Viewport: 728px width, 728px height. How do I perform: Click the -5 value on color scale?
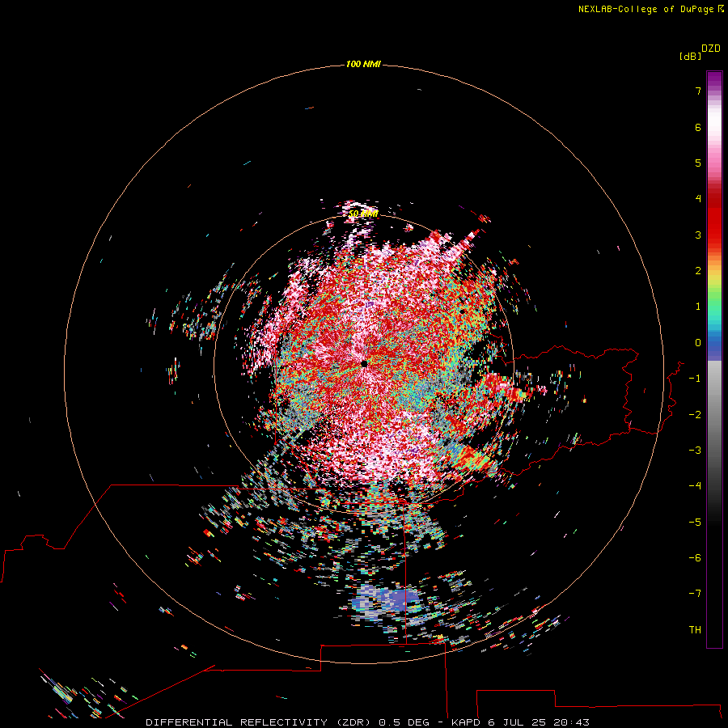tap(695, 523)
